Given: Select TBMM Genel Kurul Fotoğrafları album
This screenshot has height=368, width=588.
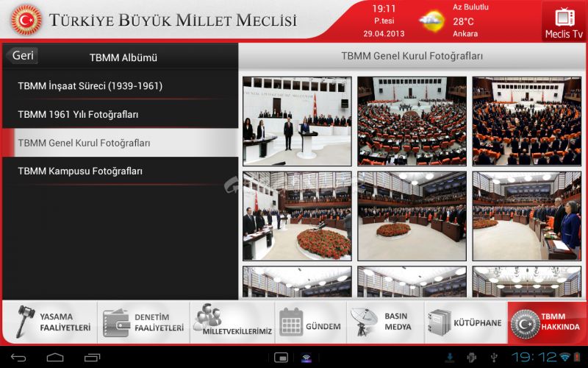Looking at the screenshot, I should click(120, 143).
